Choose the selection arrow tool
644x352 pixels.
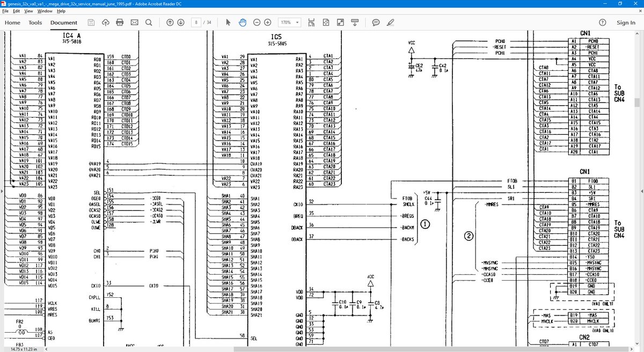click(x=228, y=23)
